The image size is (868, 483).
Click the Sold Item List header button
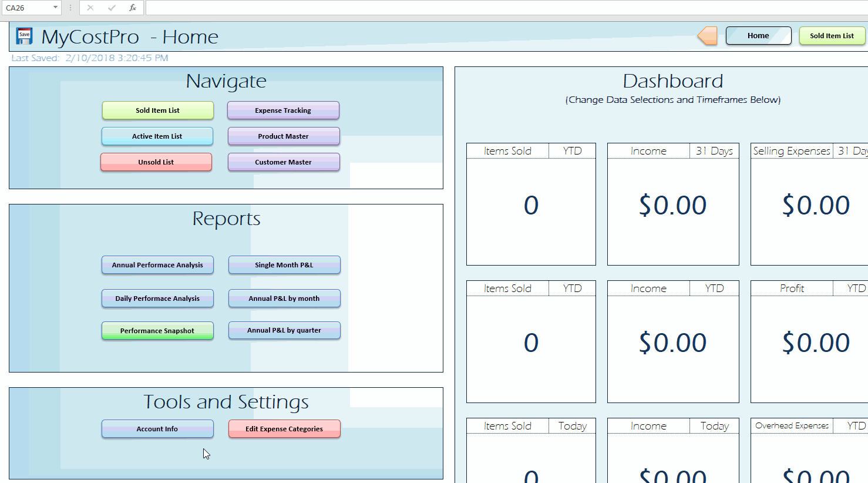pos(832,36)
